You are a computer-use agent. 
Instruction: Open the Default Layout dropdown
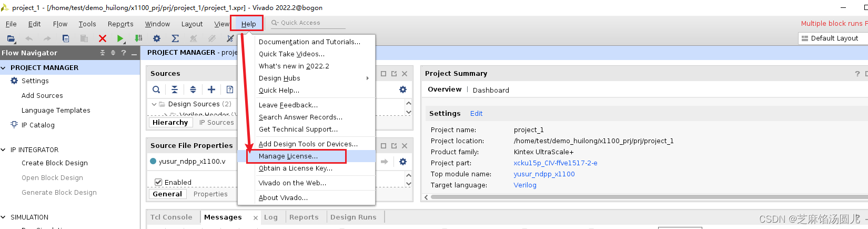(833, 38)
